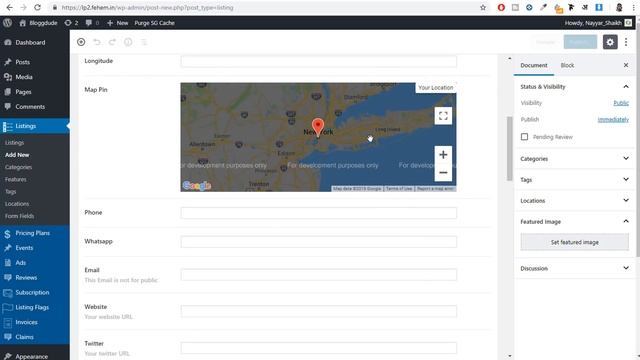Toggle map fullscreen view
The height and width of the screenshot is (360, 640).
tap(443, 116)
